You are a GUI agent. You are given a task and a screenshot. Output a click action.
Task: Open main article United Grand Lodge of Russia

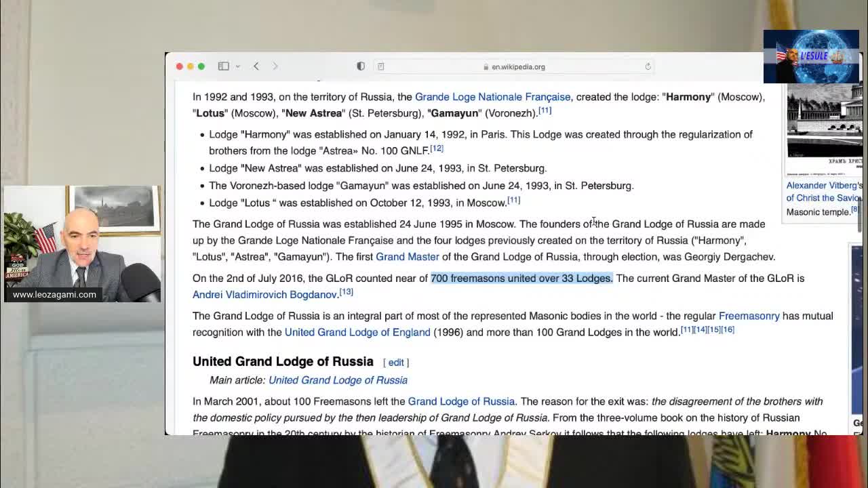[x=338, y=380]
